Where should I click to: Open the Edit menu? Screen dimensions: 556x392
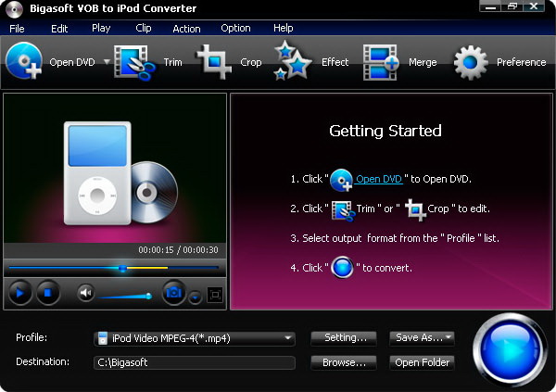click(59, 29)
